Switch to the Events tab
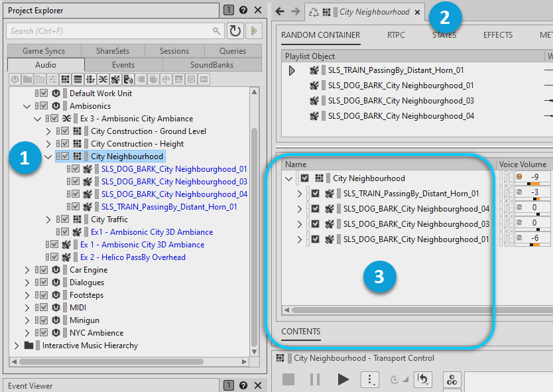This screenshot has height=392, width=553. (x=123, y=65)
